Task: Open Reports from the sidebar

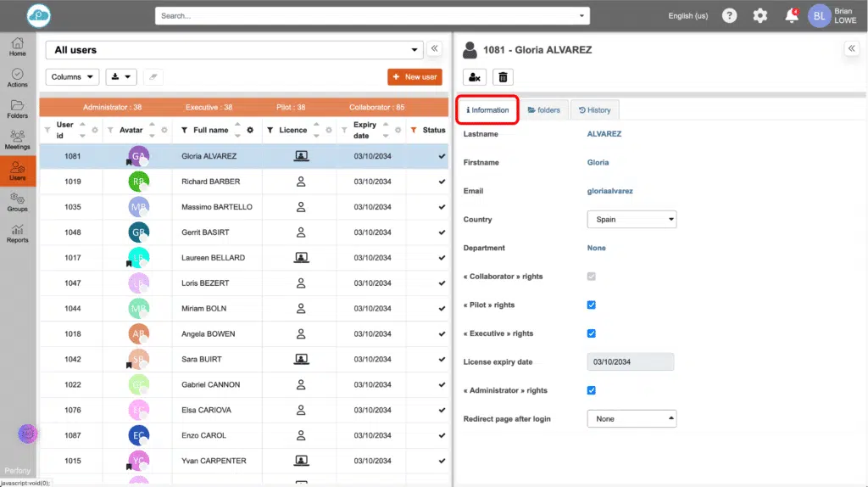Action: tap(17, 233)
